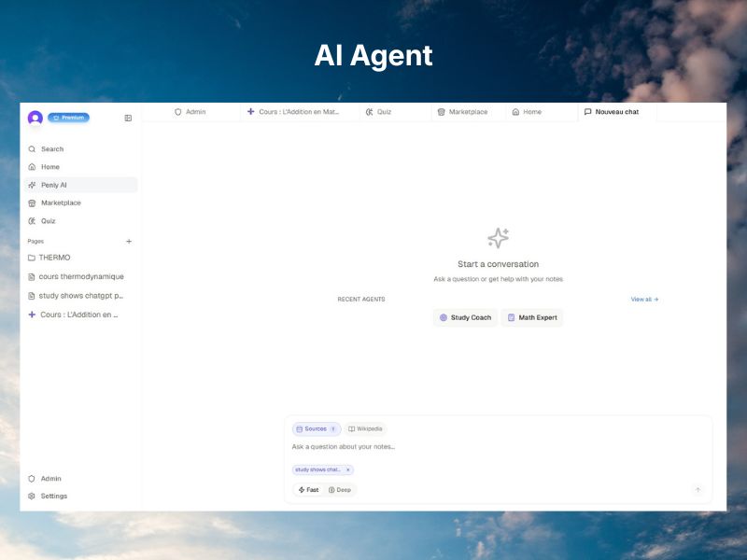
Task: Open Search in the sidebar
Action: pyautogui.click(x=52, y=149)
